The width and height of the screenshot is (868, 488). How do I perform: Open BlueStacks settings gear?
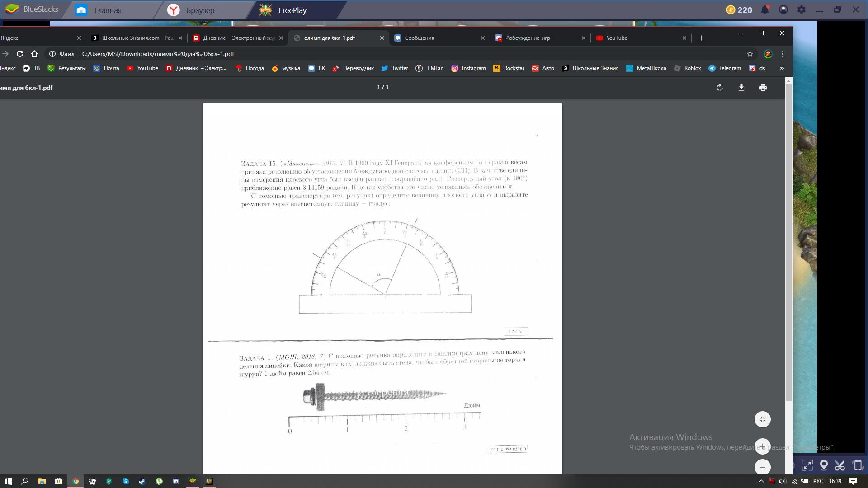click(x=801, y=10)
